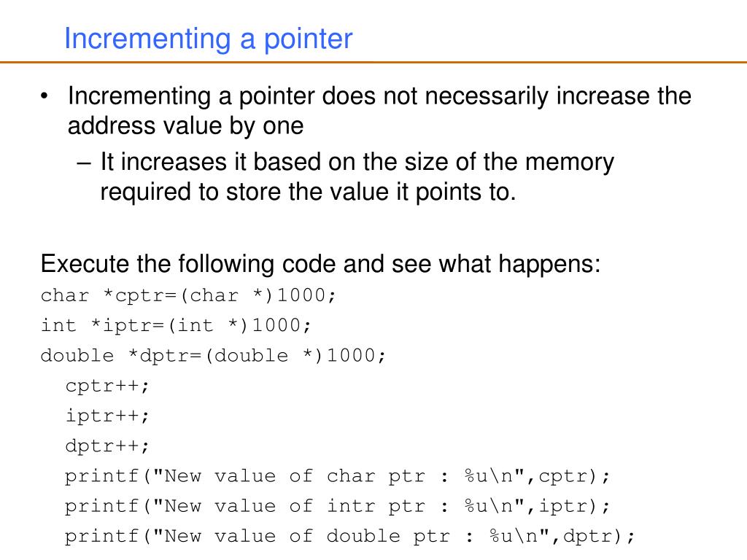Click the 'dptr++;' statement
This screenshot has width=747, height=560.
click(108, 446)
